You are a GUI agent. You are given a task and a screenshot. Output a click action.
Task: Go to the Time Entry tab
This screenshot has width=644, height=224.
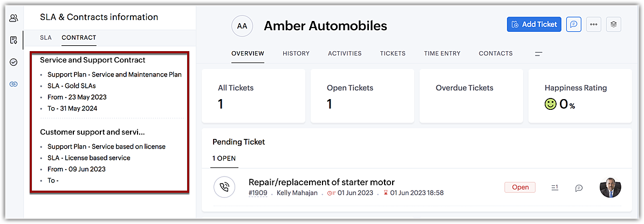coord(442,53)
